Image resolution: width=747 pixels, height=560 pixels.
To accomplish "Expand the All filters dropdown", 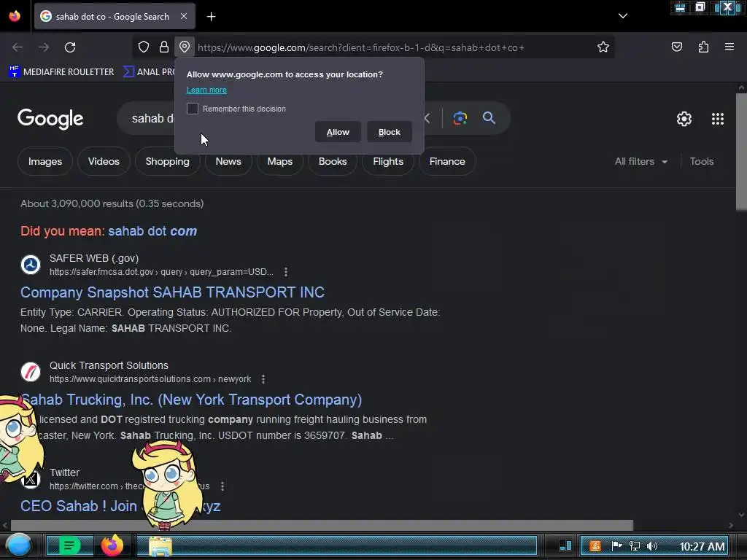I will [x=640, y=161].
